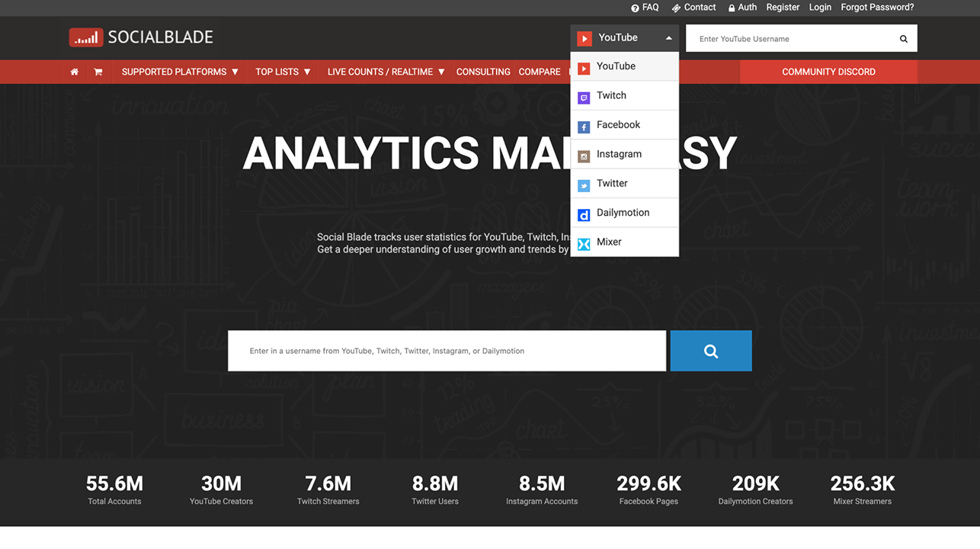The height and width of the screenshot is (549, 980).
Task: Click the Dailymotion icon in the list
Action: [584, 215]
